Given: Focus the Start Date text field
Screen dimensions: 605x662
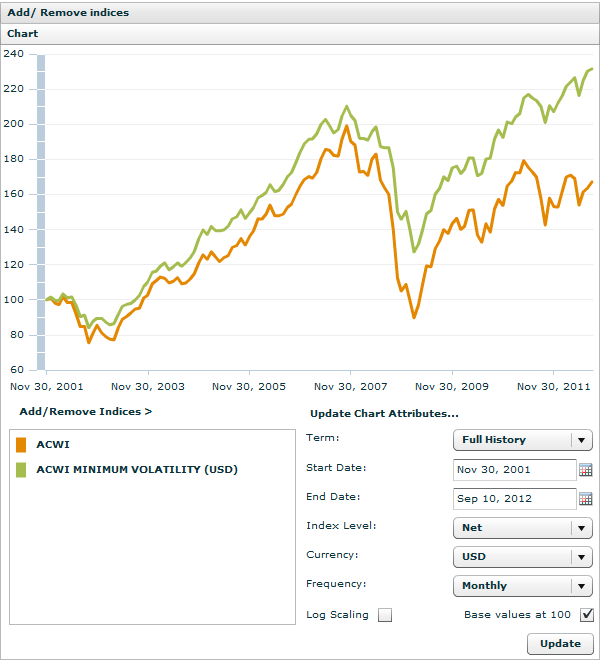Looking at the screenshot, I should coord(514,470).
